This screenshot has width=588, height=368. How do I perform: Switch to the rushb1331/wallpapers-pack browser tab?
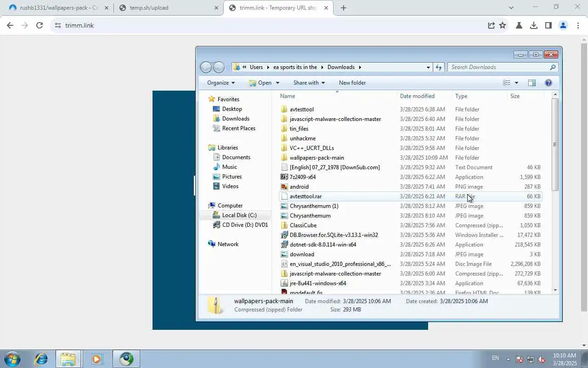[60, 8]
